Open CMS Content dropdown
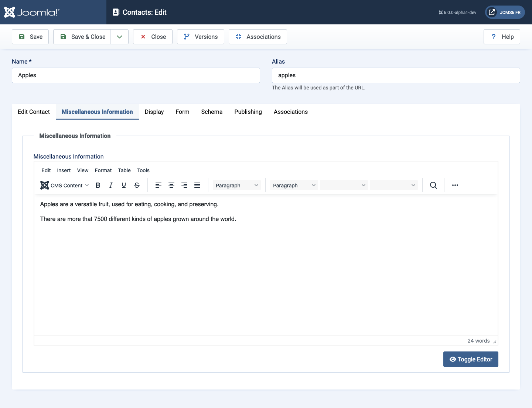532x408 pixels. pyautogui.click(x=65, y=185)
